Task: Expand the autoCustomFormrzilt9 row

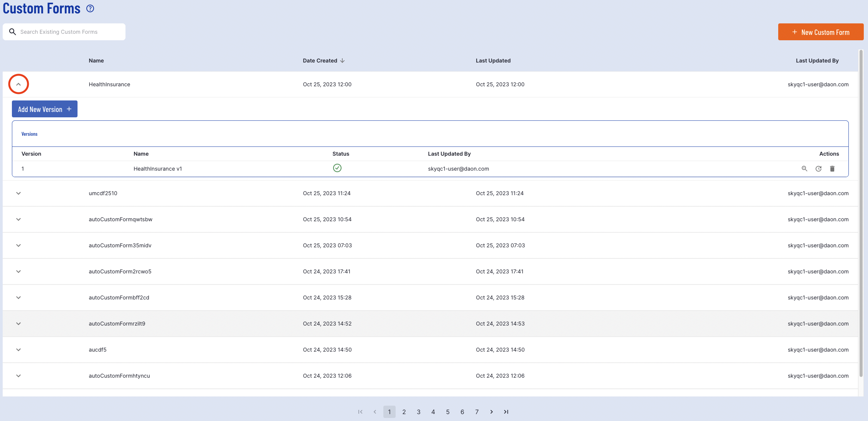Action: pyautogui.click(x=18, y=324)
